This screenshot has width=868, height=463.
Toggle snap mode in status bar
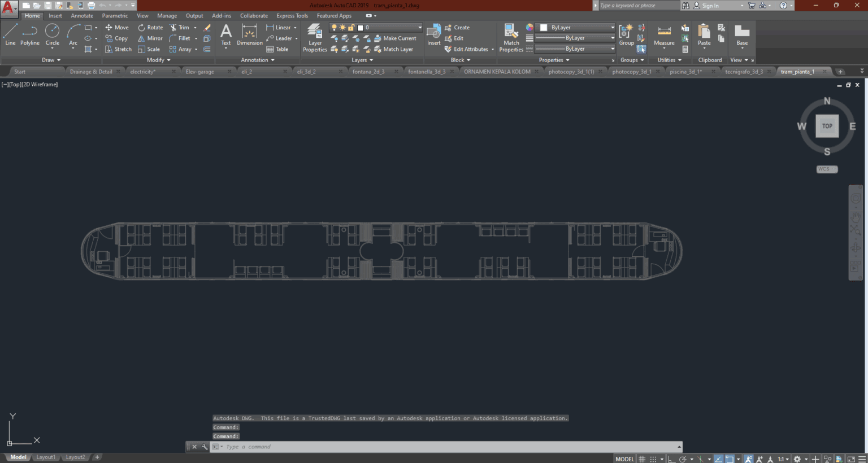point(653,458)
